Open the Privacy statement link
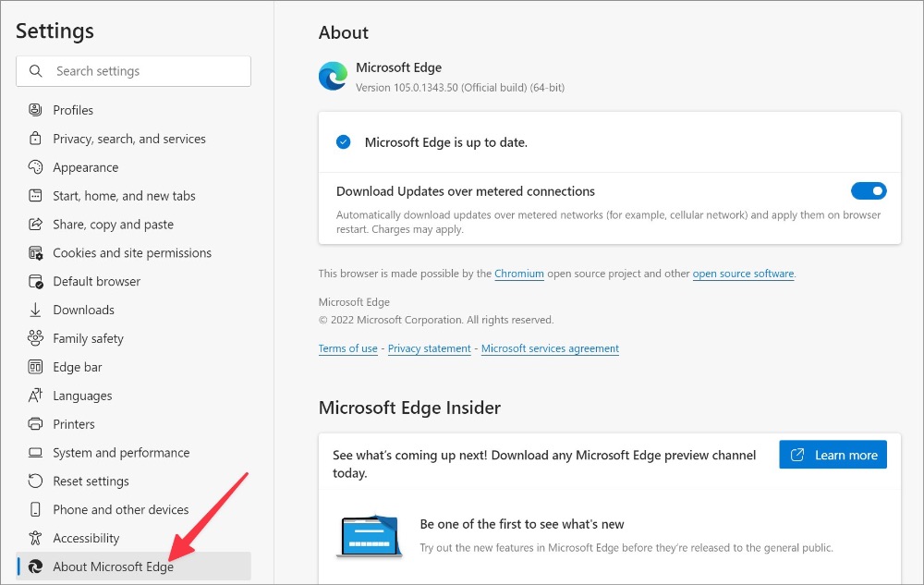This screenshot has width=924, height=585. click(429, 348)
